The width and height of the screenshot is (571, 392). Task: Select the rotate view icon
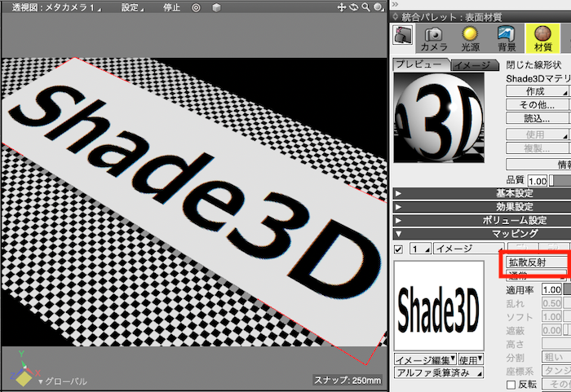(x=353, y=7)
